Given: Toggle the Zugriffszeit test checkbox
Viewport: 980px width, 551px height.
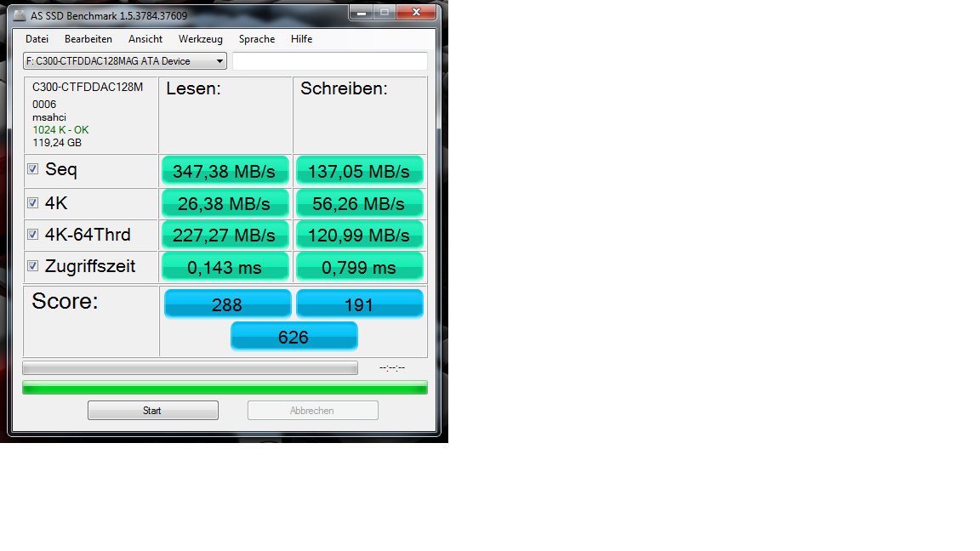Looking at the screenshot, I should 33,266.
